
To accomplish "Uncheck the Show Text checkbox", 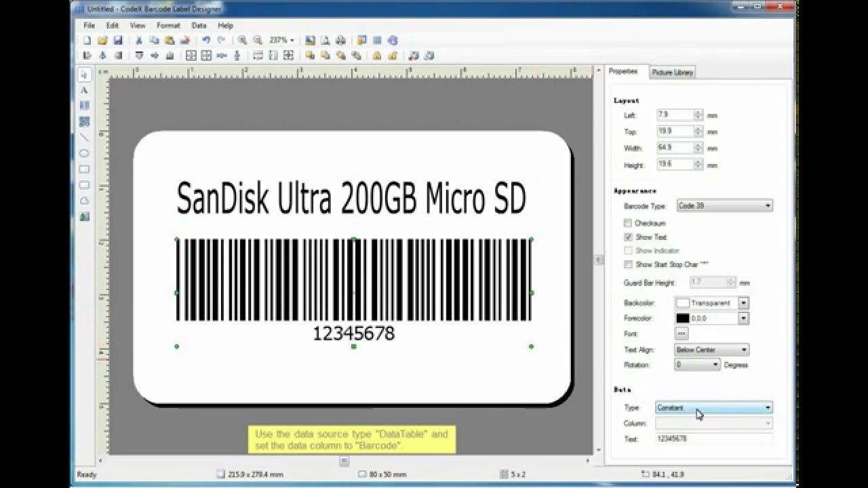I will tap(628, 237).
